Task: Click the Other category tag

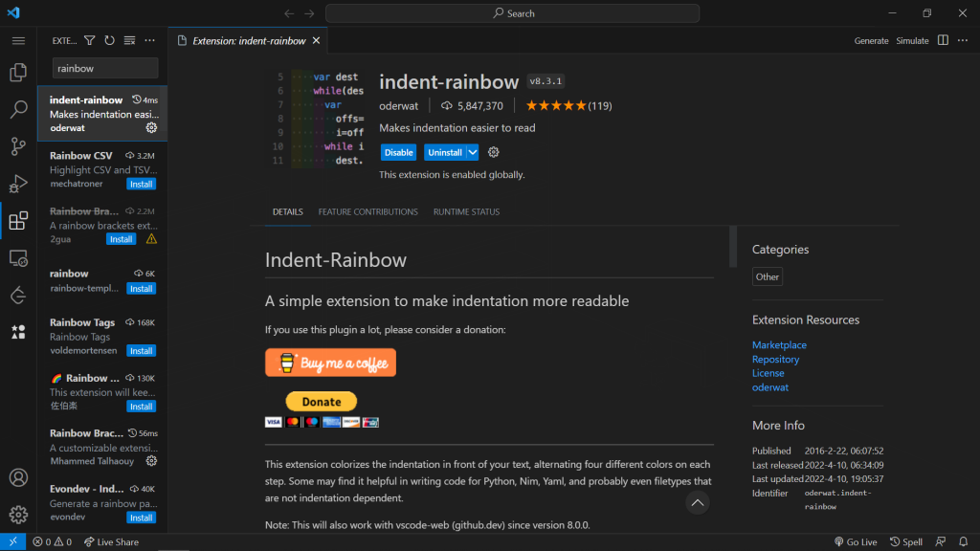Action: click(767, 276)
